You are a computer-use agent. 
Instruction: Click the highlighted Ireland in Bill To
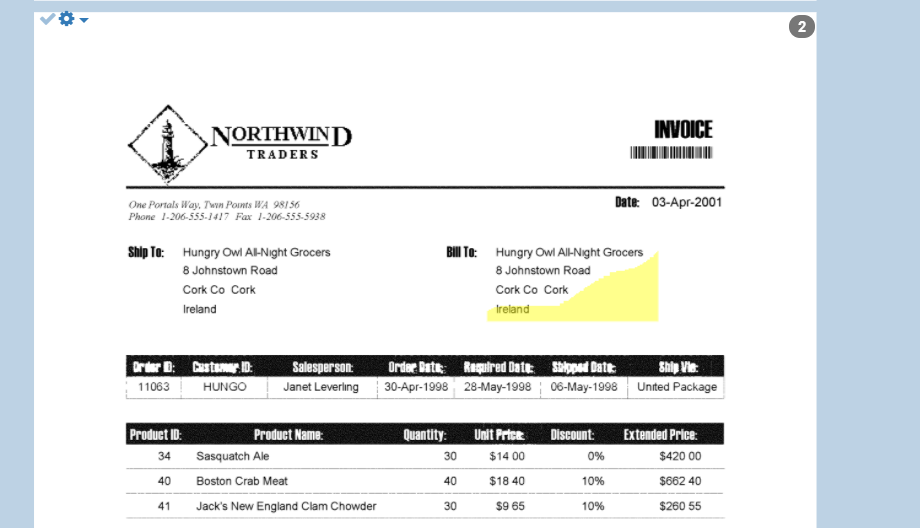pos(512,309)
